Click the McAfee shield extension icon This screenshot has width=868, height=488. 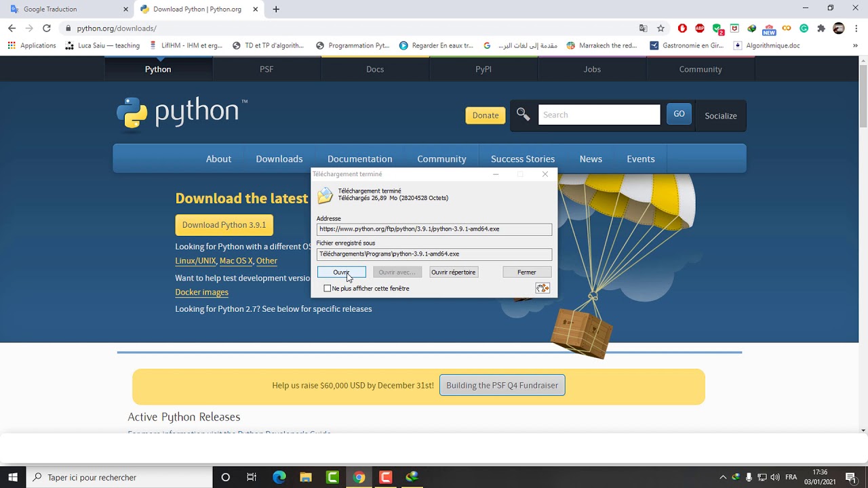734,28
